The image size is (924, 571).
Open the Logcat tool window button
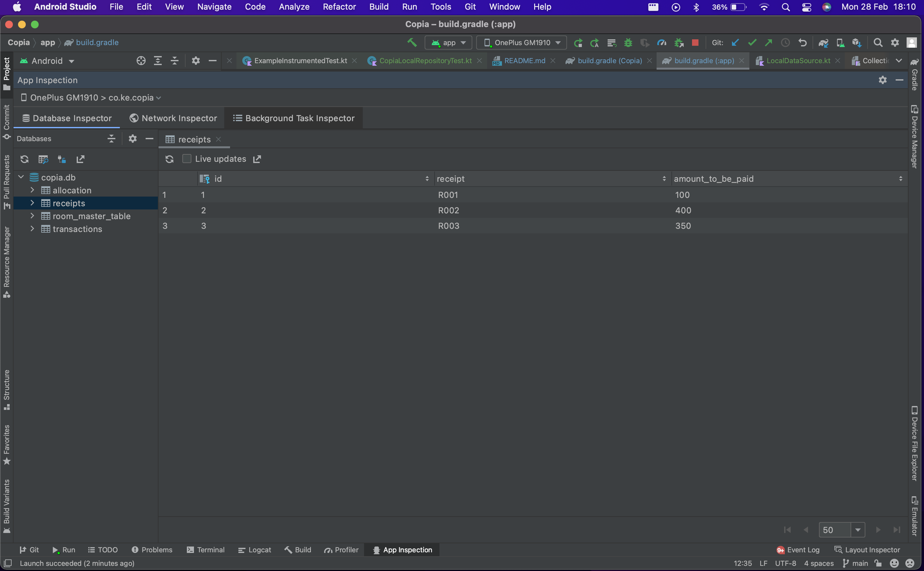coord(255,550)
